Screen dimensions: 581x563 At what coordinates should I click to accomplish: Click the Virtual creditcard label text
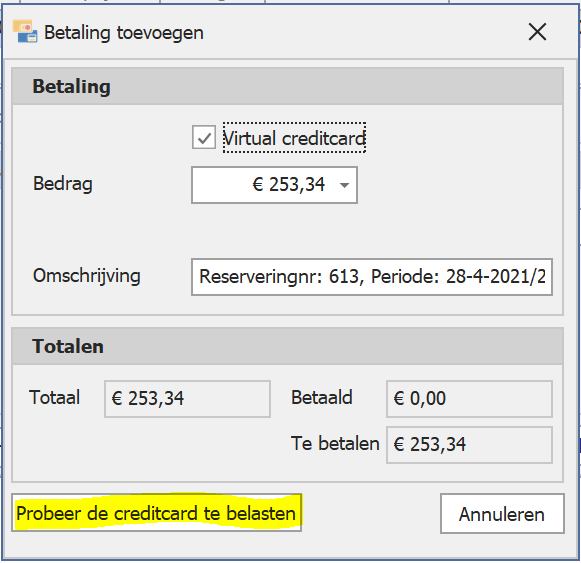pos(295,138)
